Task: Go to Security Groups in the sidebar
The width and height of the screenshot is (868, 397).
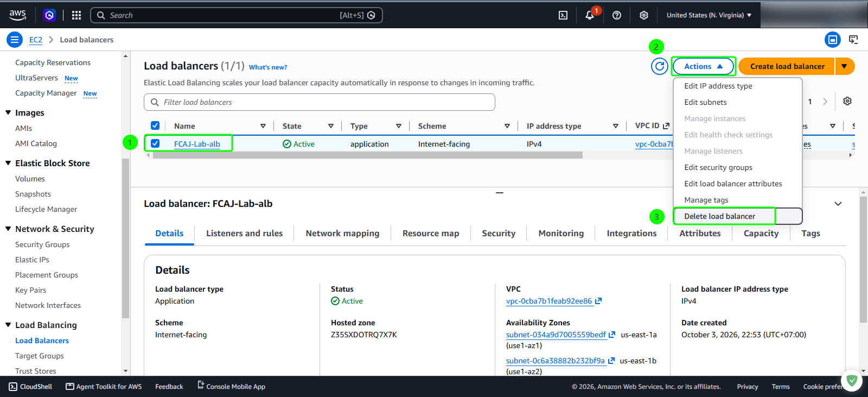Action: pos(42,244)
